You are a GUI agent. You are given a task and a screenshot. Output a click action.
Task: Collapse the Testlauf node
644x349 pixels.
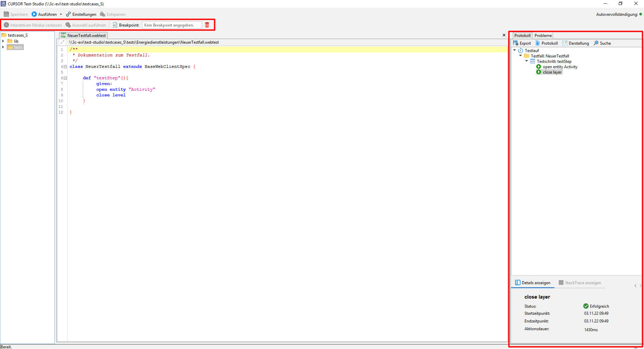tap(514, 50)
